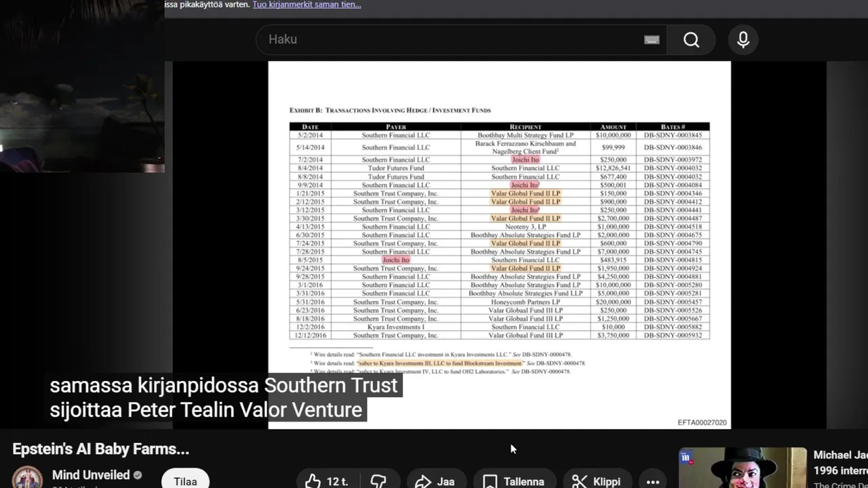Click the webcam overlay in corner
868x488 pixels.
coord(82,86)
